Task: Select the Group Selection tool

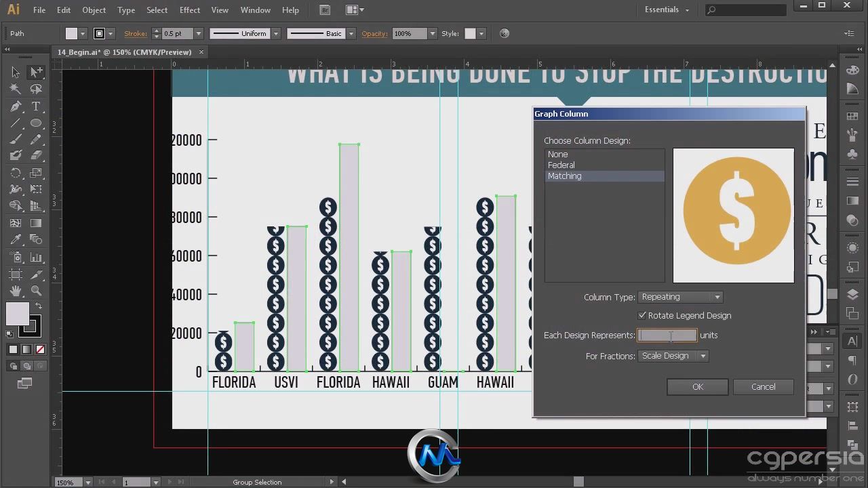Action: click(x=36, y=72)
